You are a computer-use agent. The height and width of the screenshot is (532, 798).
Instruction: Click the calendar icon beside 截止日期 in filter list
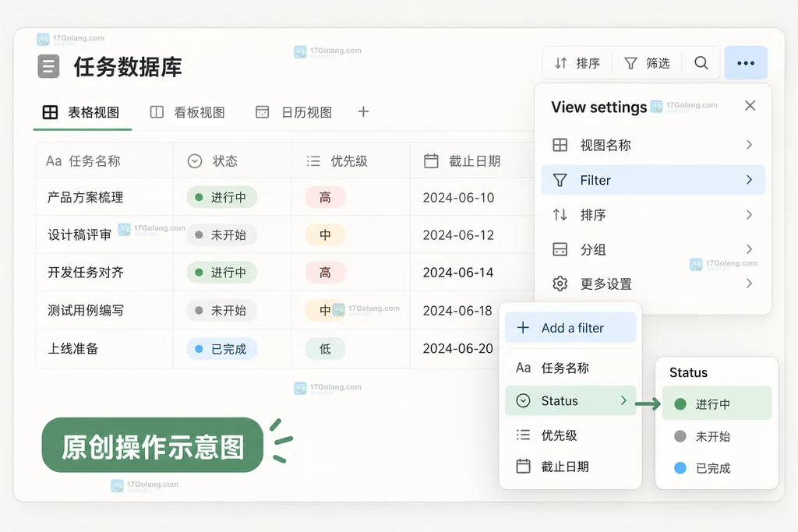tap(523, 466)
